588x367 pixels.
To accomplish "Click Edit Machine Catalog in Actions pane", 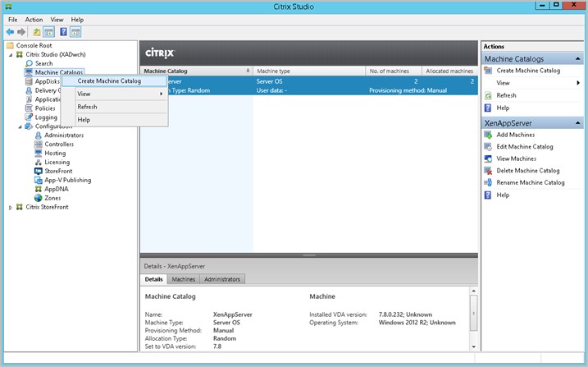I will [525, 147].
